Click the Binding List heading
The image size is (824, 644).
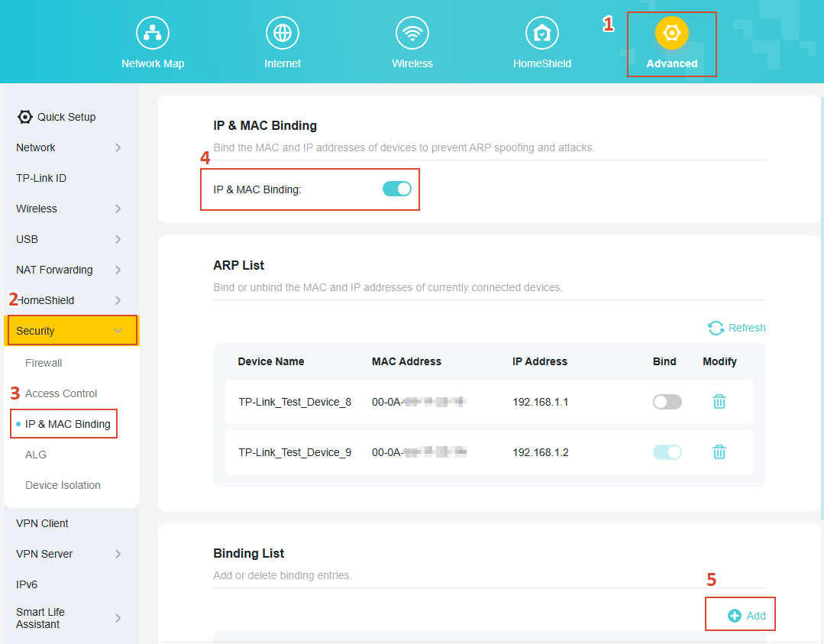248,554
